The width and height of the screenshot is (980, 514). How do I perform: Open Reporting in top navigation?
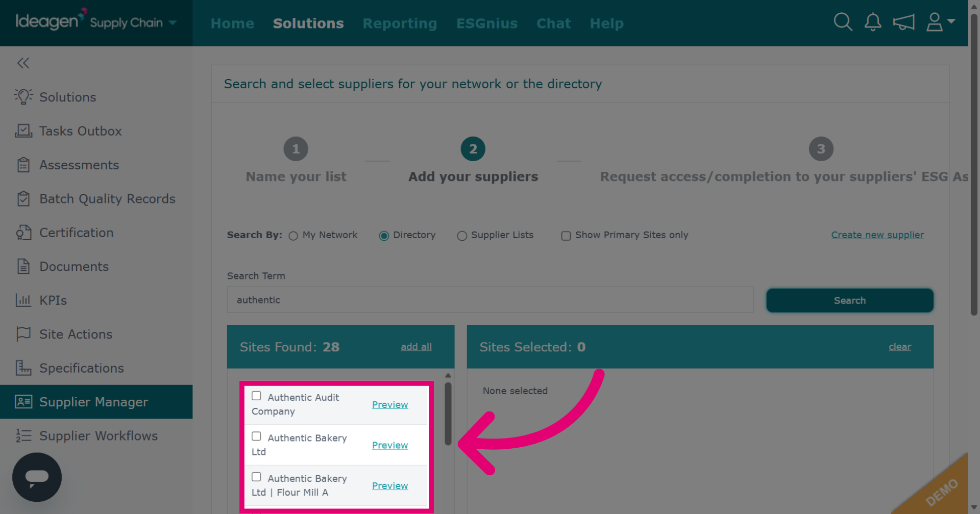(x=400, y=23)
